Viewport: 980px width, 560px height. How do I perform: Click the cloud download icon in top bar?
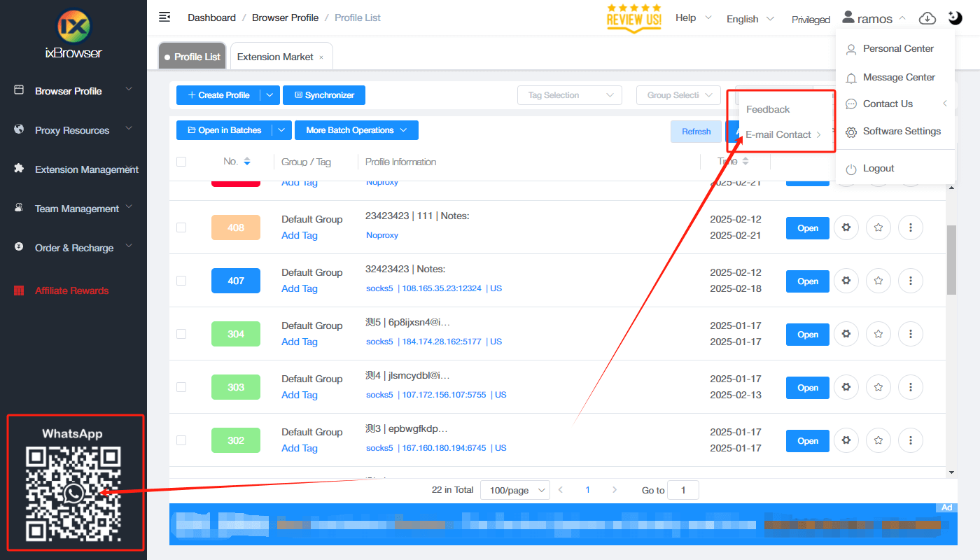(927, 17)
